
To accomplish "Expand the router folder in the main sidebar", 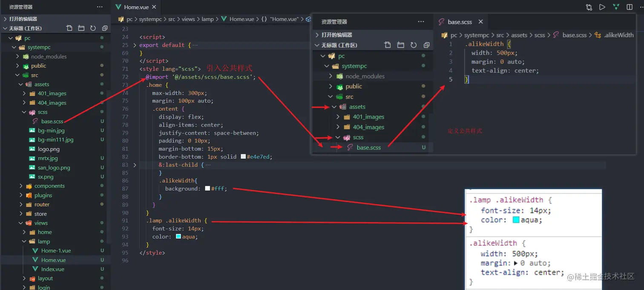I will [x=21, y=205].
